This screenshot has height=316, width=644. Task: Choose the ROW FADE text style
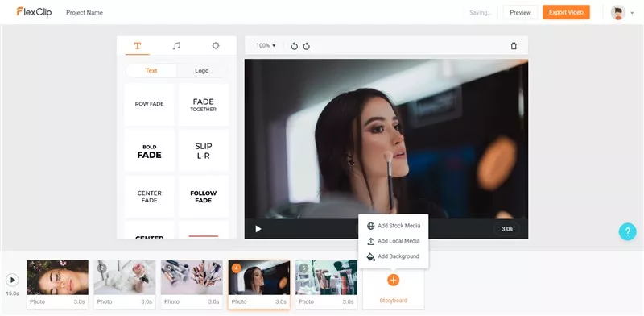(150, 104)
